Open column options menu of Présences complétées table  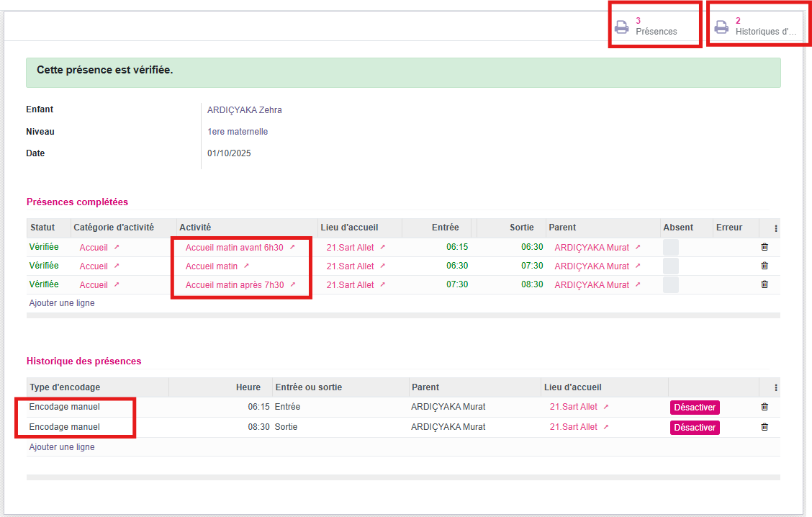(x=776, y=228)
